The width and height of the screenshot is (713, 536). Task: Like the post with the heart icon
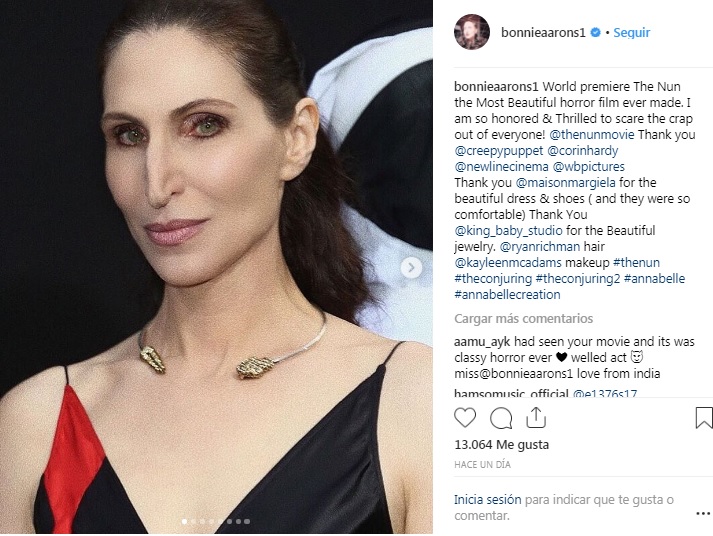tap(465, 418)
